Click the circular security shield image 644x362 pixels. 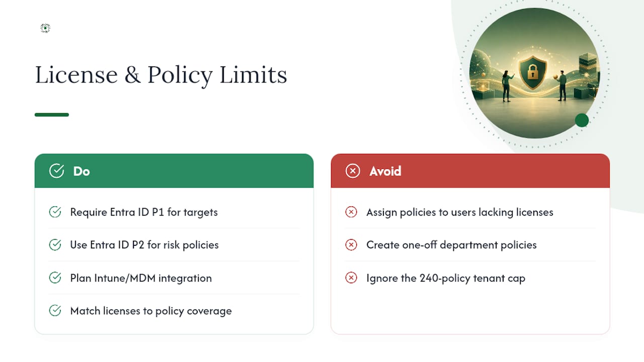click(x=534, y=73)
